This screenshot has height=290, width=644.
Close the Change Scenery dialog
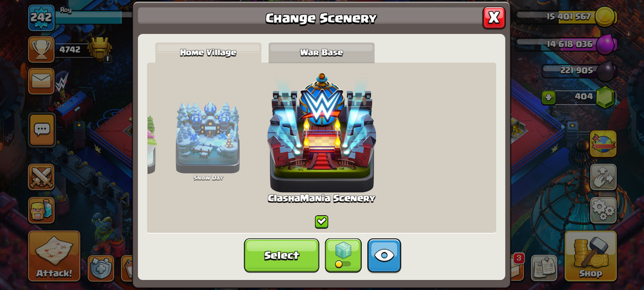pos(494,18)
